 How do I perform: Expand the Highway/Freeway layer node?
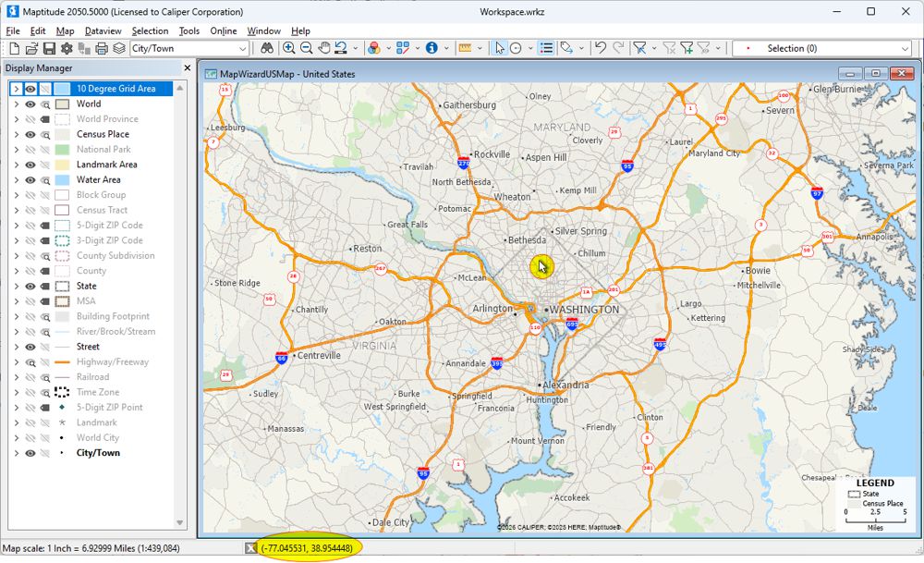click(17, 362)
